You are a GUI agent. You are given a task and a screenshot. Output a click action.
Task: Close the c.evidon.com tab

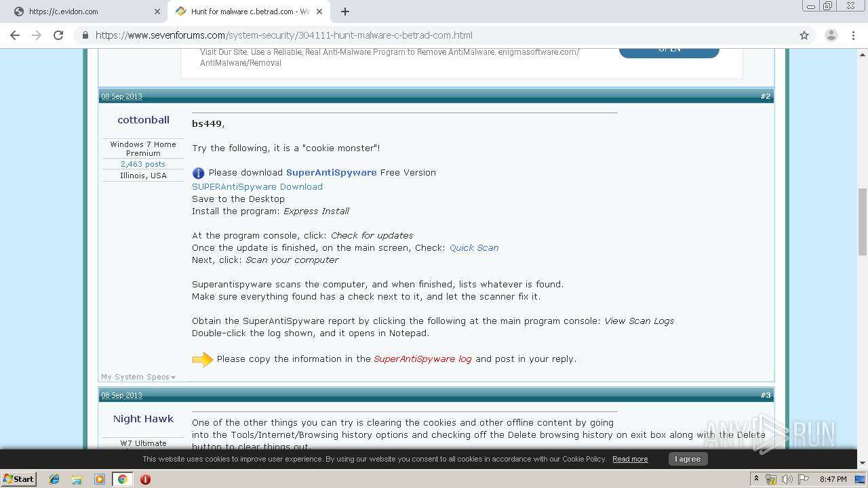[x=157, y=12]
